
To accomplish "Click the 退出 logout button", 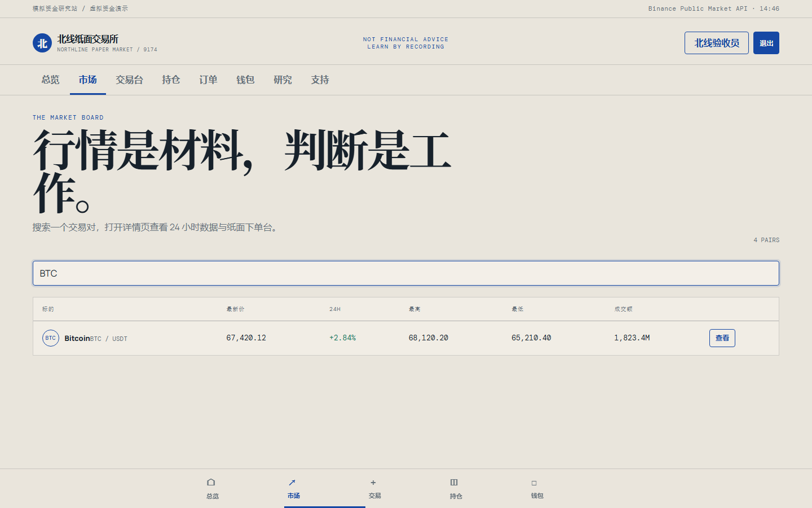I will pyautogui.click(x=766, y=43).
